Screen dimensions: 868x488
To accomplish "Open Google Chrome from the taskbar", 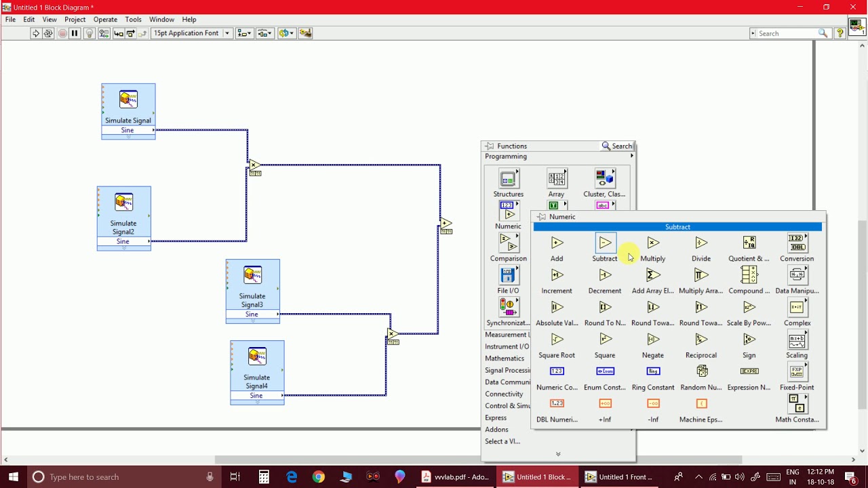I will tap(319, 477).
